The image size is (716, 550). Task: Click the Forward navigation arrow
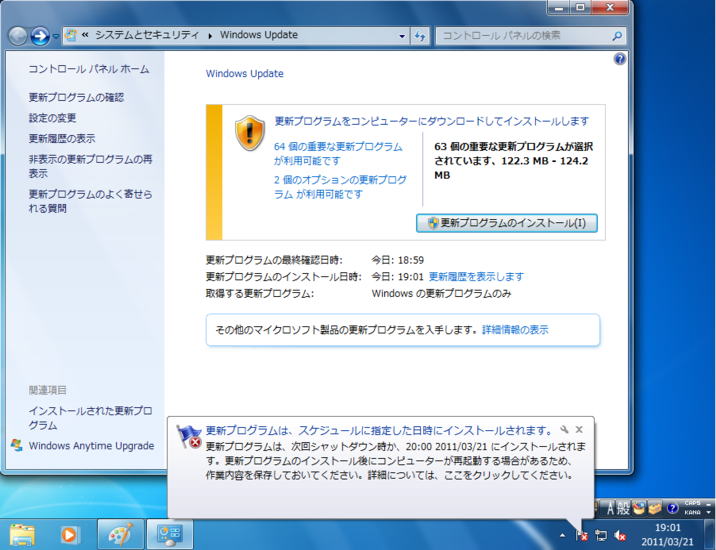click(40, 36)
